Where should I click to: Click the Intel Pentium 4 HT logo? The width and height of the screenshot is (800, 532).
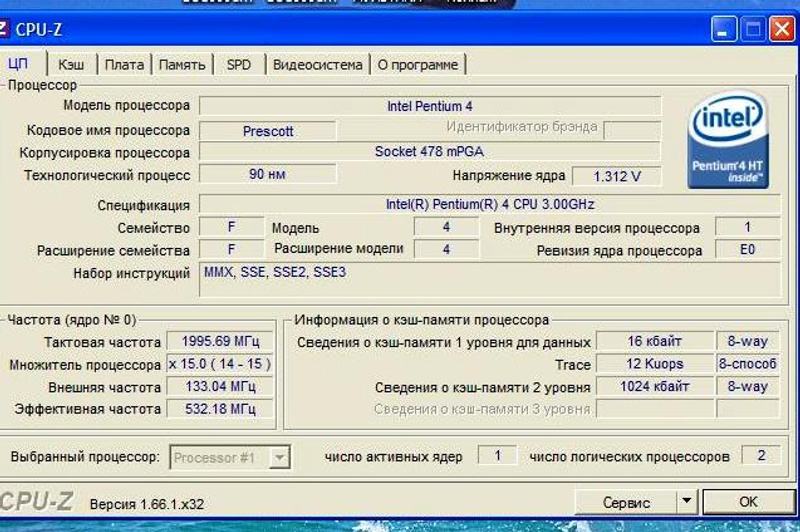point(728,140)
